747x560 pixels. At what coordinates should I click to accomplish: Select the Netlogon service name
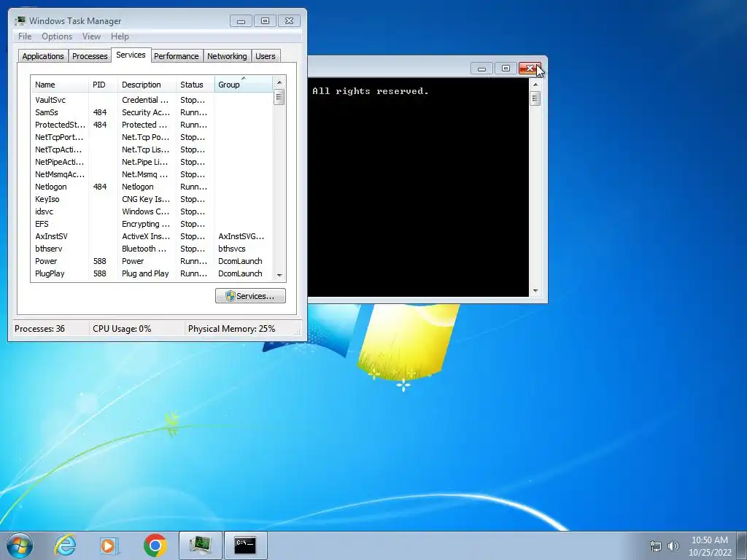click(x=51, y=187)
